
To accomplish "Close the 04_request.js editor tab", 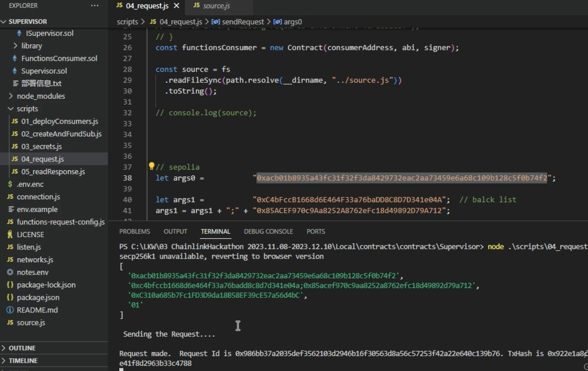I will point(176,6).
